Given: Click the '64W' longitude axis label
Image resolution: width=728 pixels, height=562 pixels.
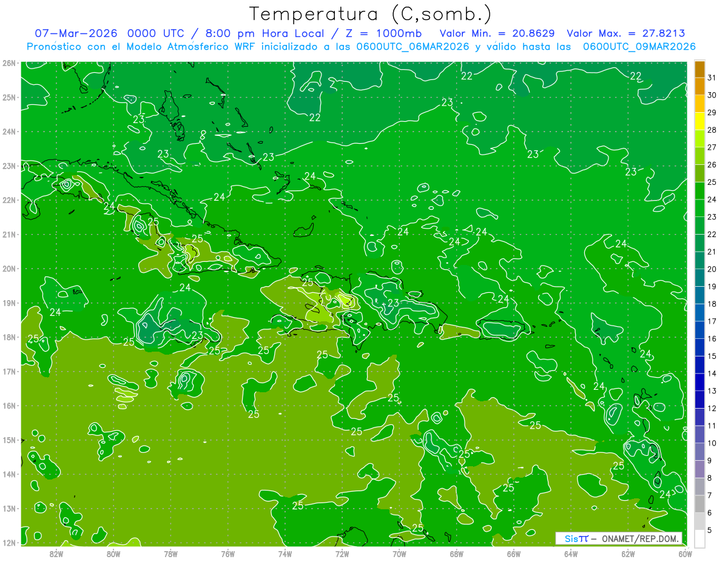Looking at the screenshot, I should tap(571, 554).
